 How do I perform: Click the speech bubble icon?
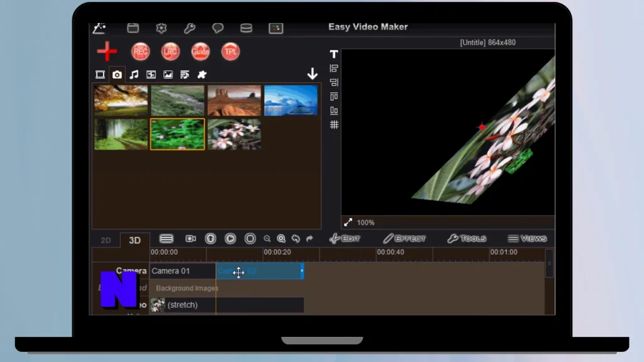tap(218, 28)
